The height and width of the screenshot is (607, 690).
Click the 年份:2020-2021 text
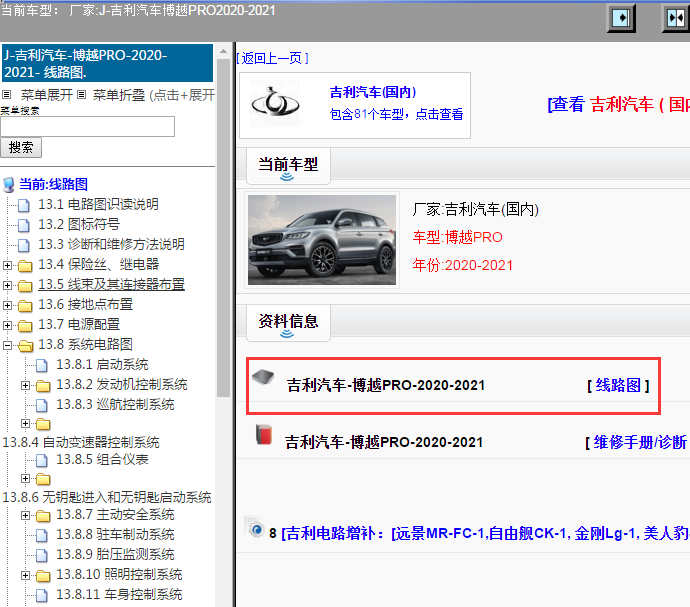click(463, 265)
